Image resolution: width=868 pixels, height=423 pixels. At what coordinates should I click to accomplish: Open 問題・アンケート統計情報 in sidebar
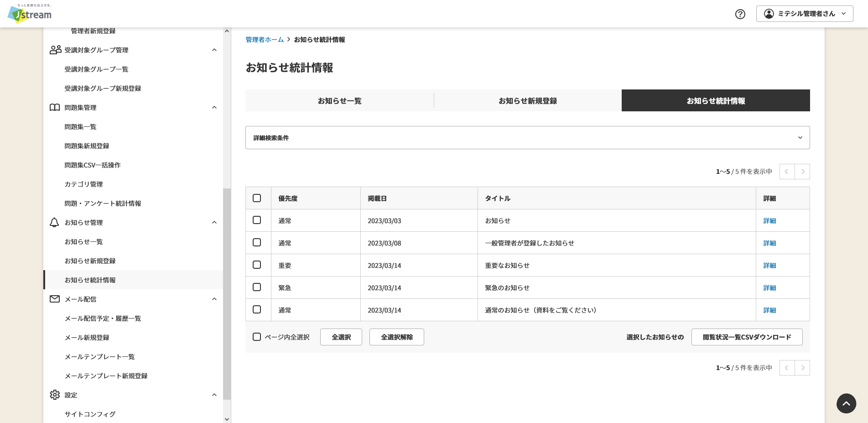coord(103,204)
